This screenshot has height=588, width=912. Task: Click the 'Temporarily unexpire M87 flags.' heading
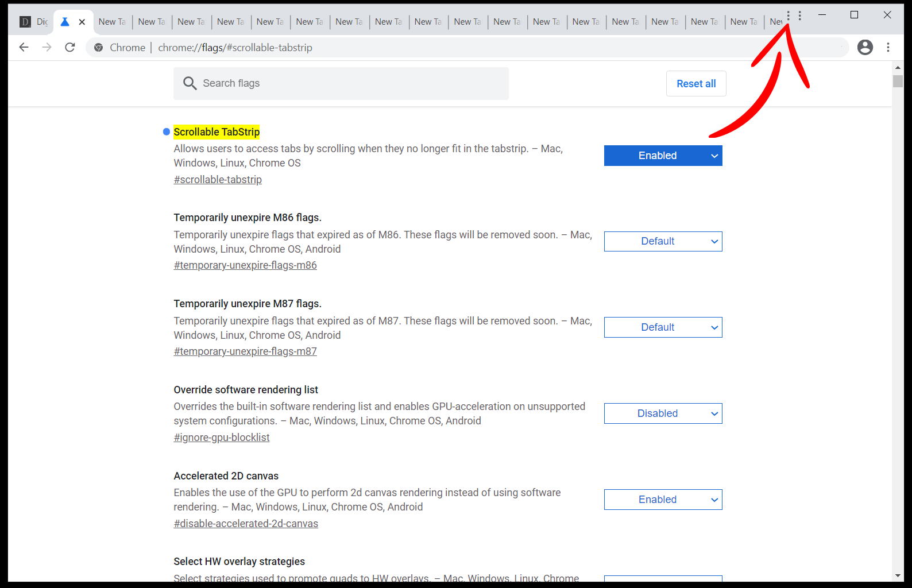tap(248, 304)
